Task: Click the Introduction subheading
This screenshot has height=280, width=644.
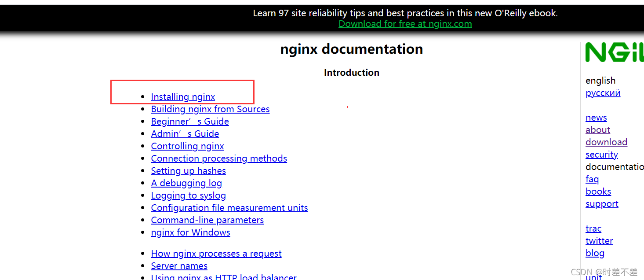Action: coord(352,73)
